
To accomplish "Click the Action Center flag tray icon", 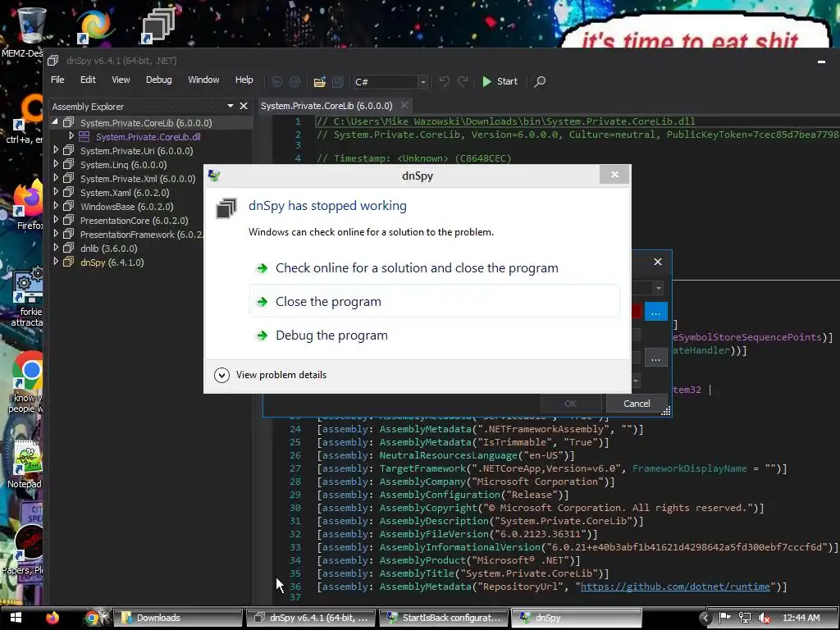I will (724, 618).
